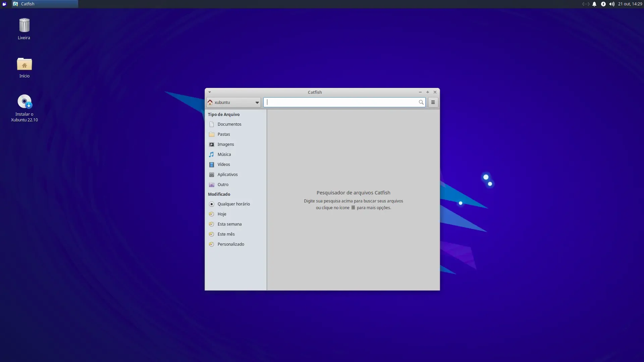Select the Lixeira trash desktop icon
Image resolution: width=644 pixels, height=362 pixels.
24,29
